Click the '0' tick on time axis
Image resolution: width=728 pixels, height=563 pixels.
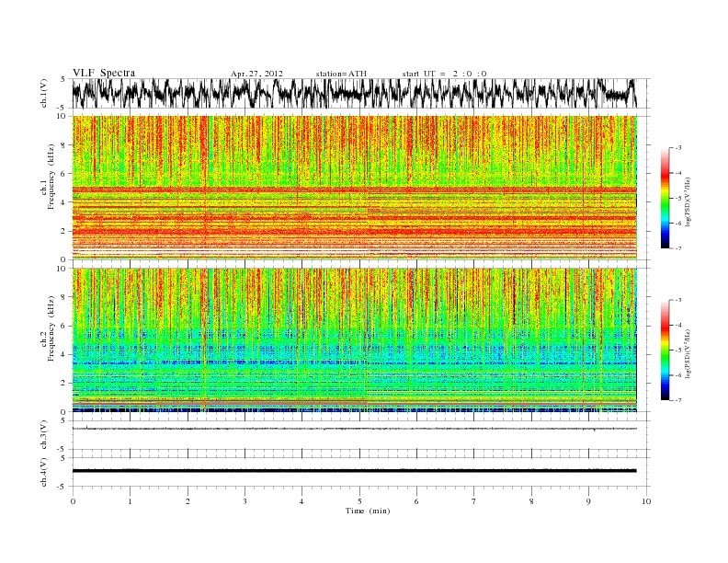click(x=73, y=501)
